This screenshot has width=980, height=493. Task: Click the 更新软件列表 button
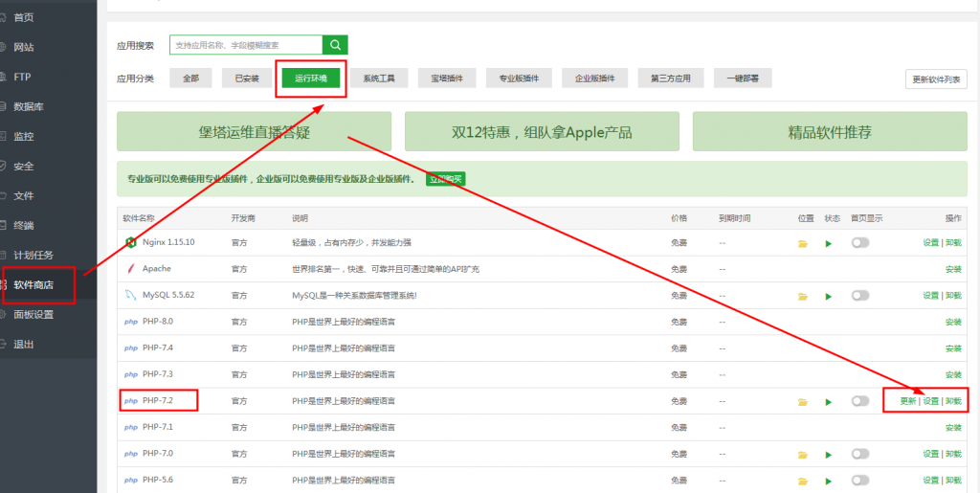click(x=936, y=79)
